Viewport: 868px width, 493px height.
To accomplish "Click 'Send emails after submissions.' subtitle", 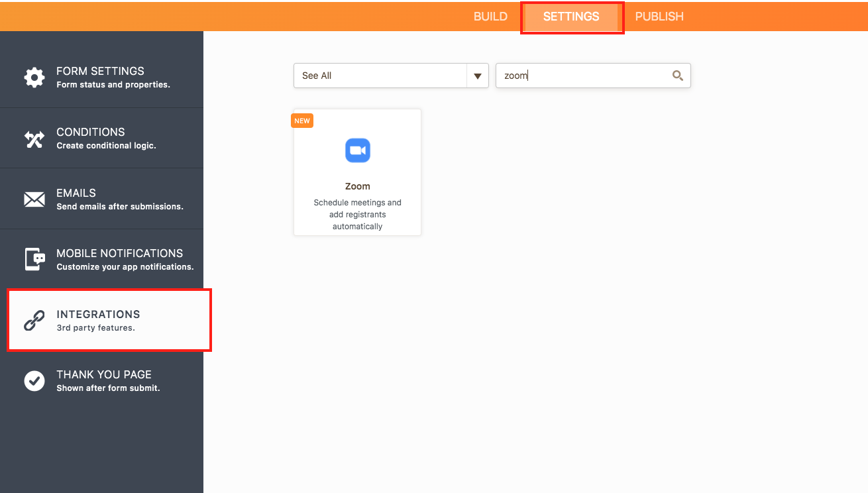I will click(120, 207).
